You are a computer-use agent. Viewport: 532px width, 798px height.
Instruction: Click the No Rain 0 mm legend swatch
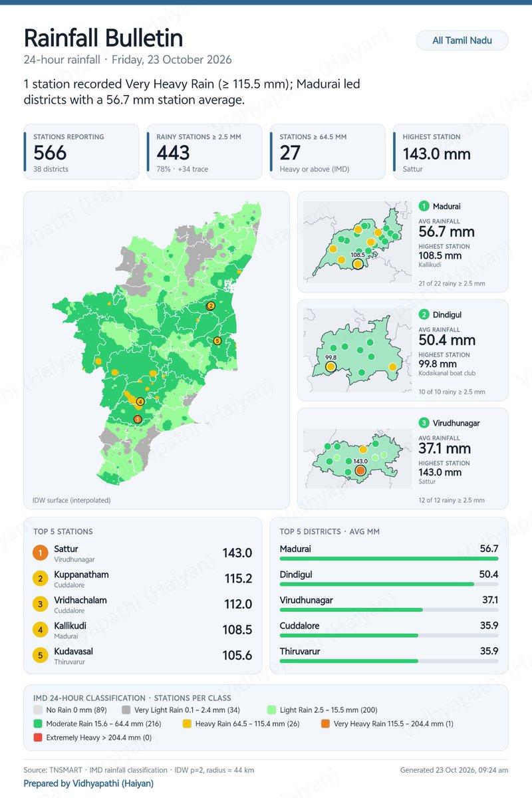37,710
